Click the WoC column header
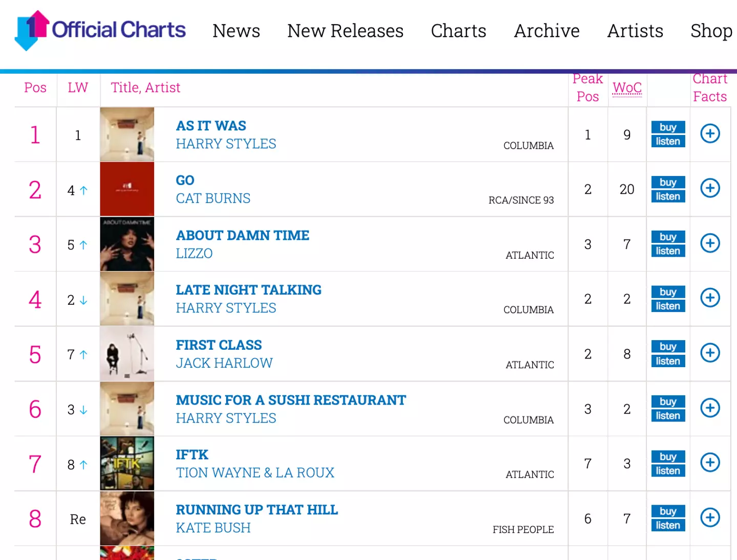737x560 pixels. [x=627, y=87]
